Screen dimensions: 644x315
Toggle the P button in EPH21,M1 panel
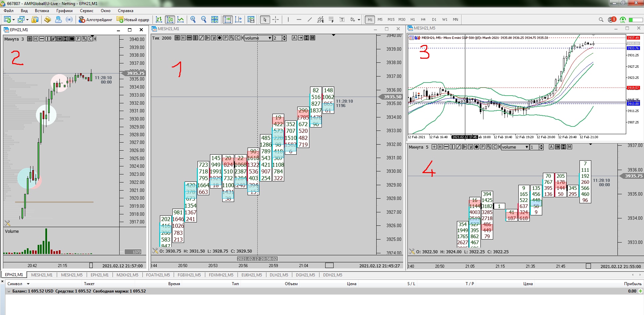pyautogui.click(x=78, y=39)
